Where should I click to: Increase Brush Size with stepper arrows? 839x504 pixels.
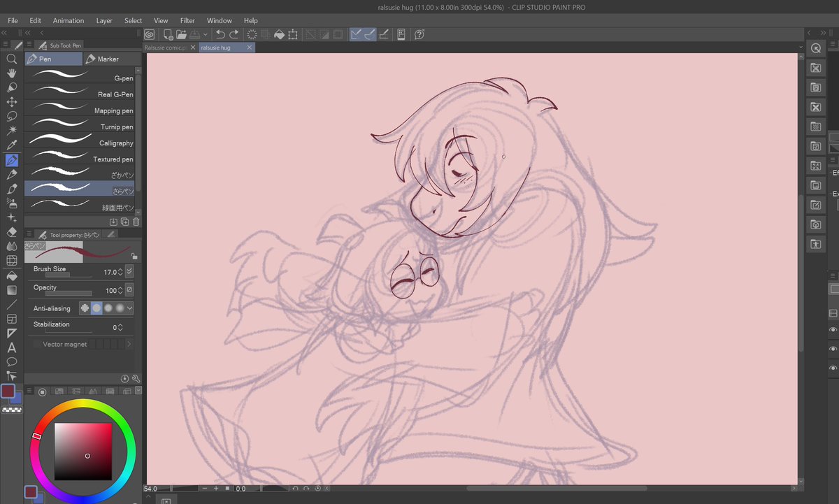(x=120, y=271)
